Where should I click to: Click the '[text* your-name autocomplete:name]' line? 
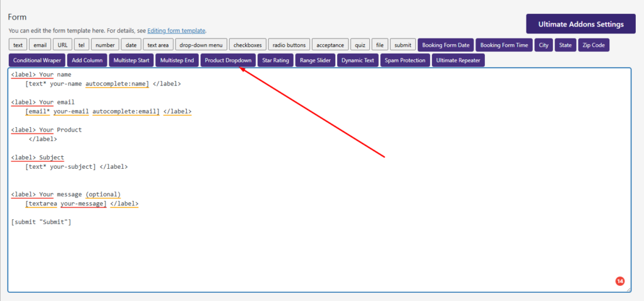[103, 84]
